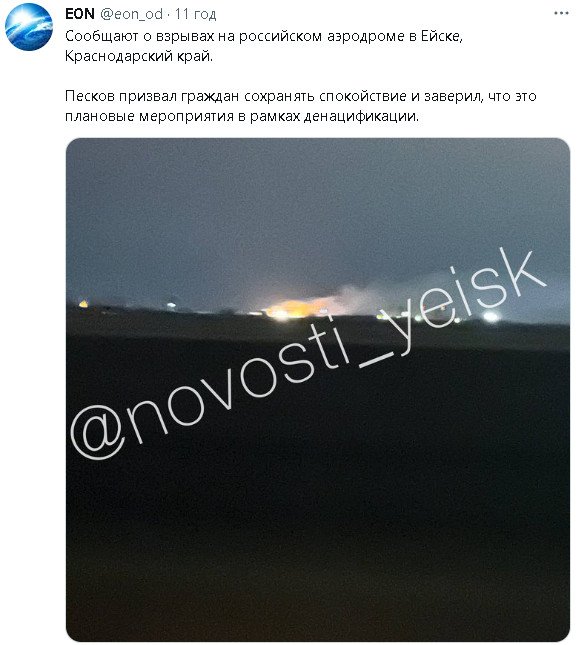Click the word 'денацификации' in the tweet
This screenshot has width=578, height=645.
pyautogui.click(x=361, y=116)
